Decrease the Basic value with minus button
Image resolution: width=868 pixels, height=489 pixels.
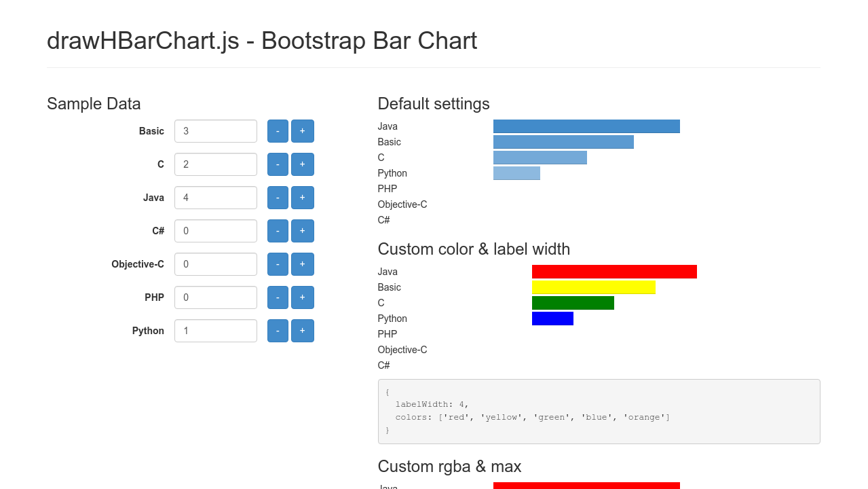click(x=278, y=131)
